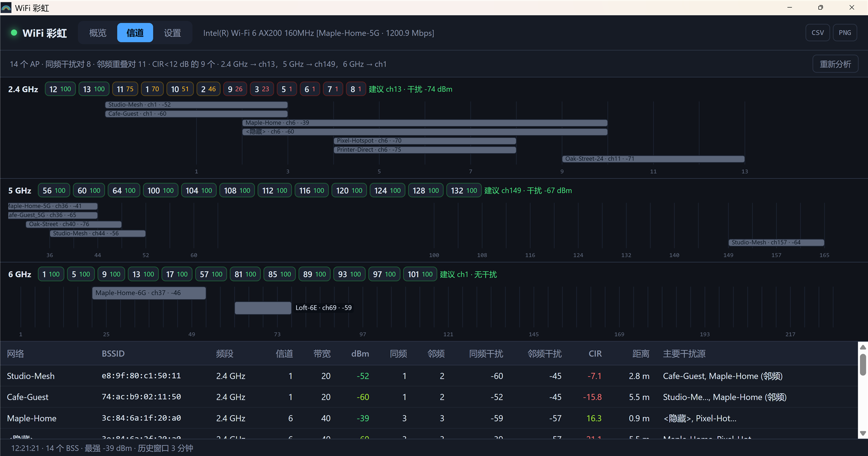
Task: Switch to the 概览 tab
Action: (98, 33)
